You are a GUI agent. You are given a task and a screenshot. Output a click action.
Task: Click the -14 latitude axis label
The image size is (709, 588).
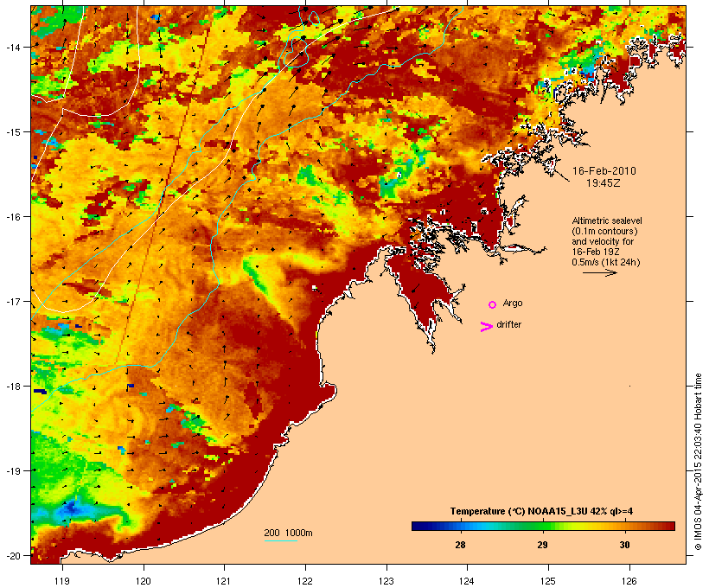point(12,47)
